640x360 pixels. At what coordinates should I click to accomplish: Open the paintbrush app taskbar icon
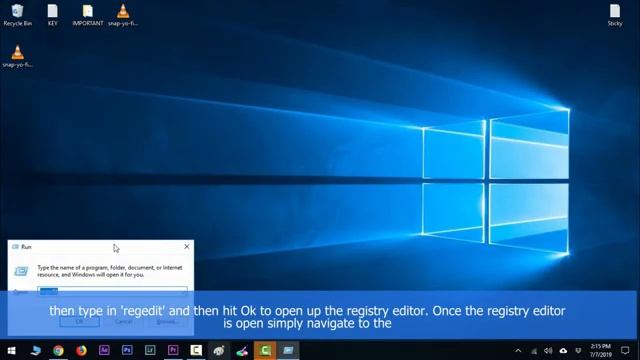click(x=242, y=350)
